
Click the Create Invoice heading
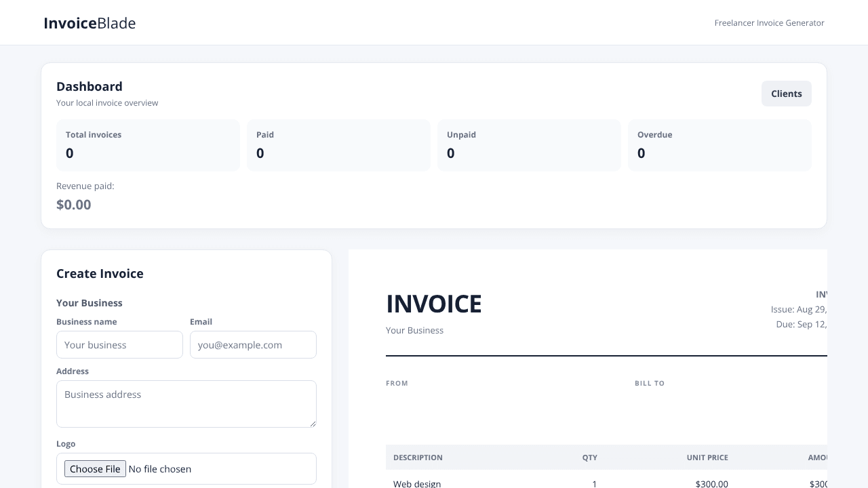click(x=100, y=274)
